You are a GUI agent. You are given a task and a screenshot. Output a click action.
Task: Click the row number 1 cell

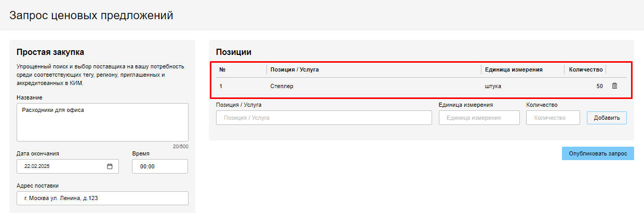pyautogui.click(x=221, y=86)
